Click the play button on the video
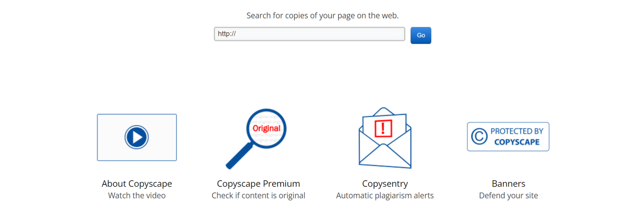644x218 pixels. tap(137, 137)
